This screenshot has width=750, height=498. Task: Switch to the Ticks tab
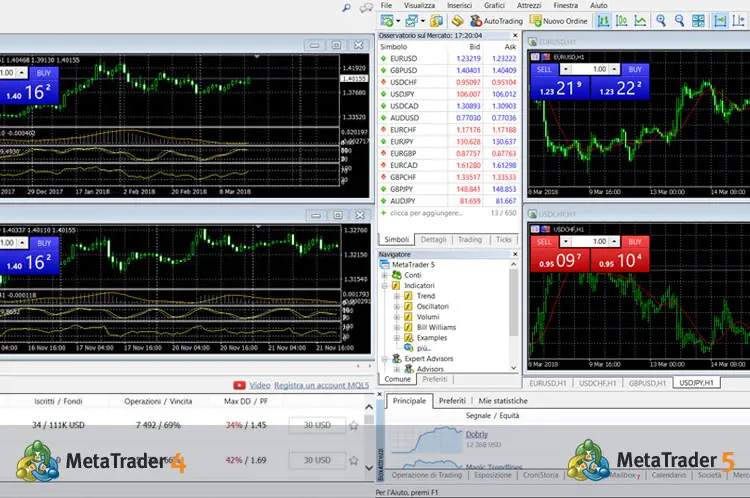[504, 239]
